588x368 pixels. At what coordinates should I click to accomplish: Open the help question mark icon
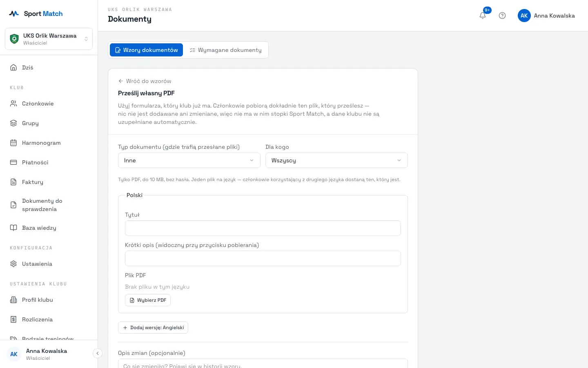point(502,16)
